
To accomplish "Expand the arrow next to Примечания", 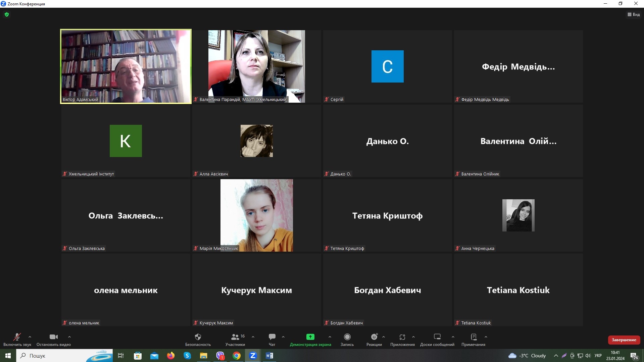I will 486,337.
